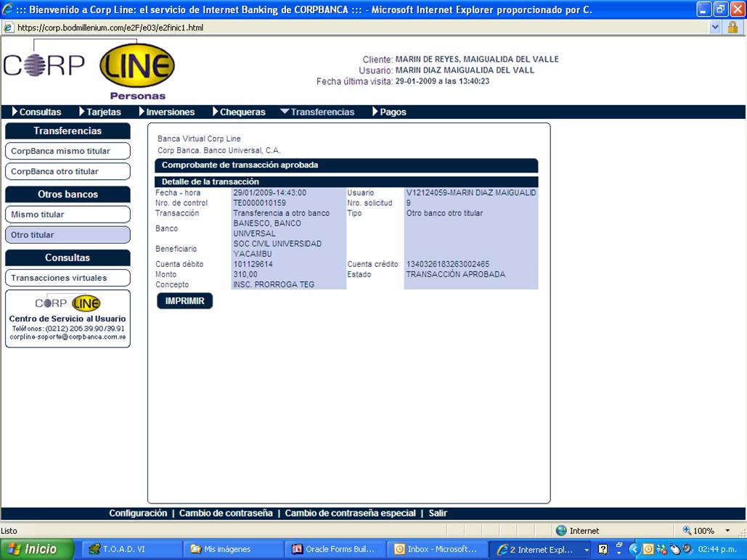Select CorpBanca mismo titular transfer
Viewport: 747px width, 560px height.
[68, 151]
